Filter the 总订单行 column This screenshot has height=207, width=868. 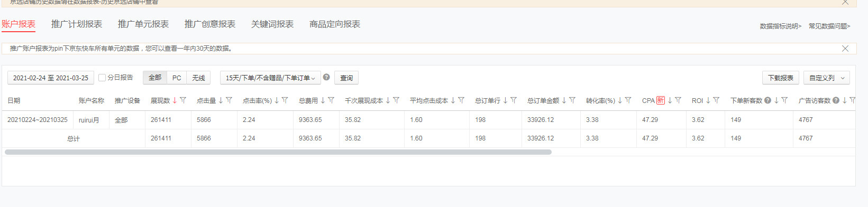514,100
